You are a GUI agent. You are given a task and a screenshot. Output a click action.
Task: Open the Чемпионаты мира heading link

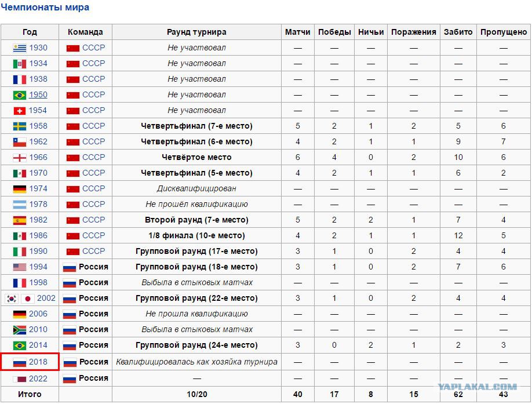45,7
